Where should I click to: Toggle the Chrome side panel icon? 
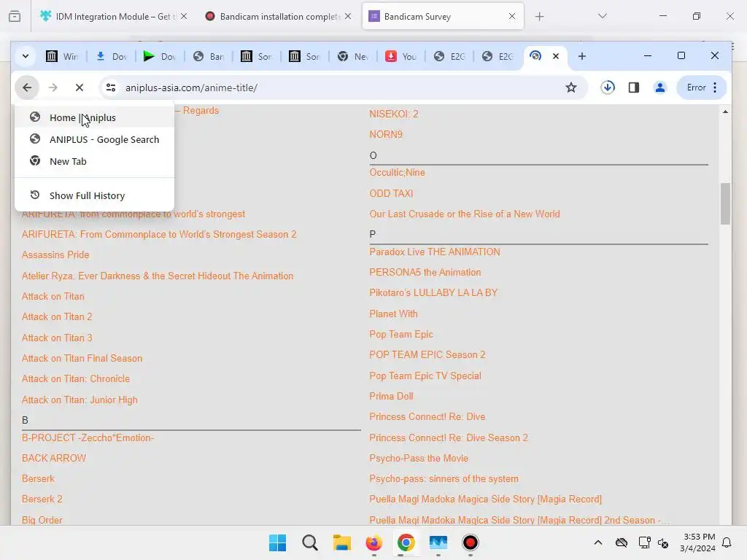pos(634,87)
